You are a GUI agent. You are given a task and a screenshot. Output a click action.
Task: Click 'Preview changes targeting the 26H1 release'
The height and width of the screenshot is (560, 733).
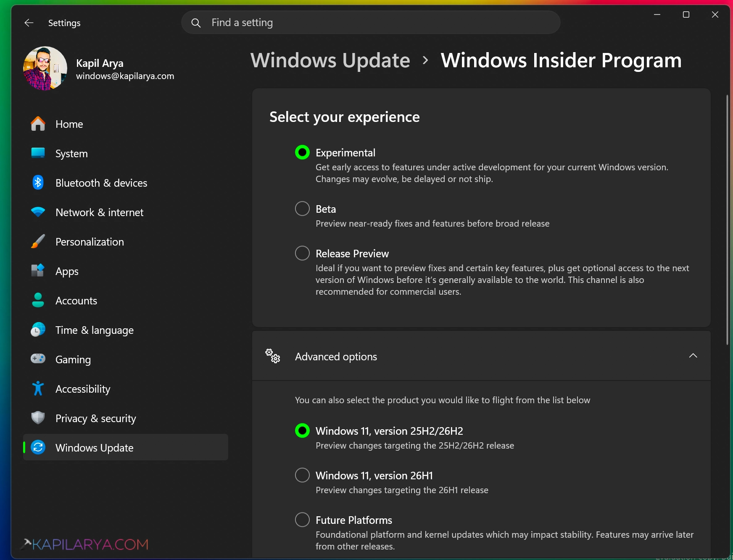[x=402, y=490]
